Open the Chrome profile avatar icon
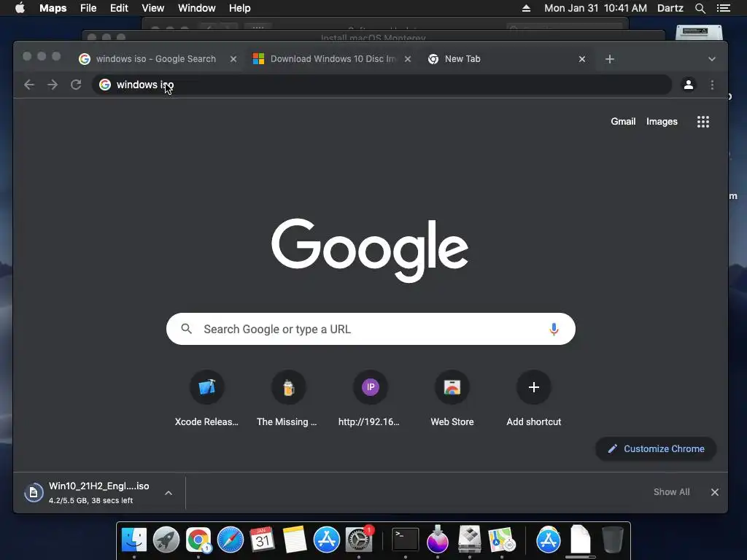 (x=689, y=85)
